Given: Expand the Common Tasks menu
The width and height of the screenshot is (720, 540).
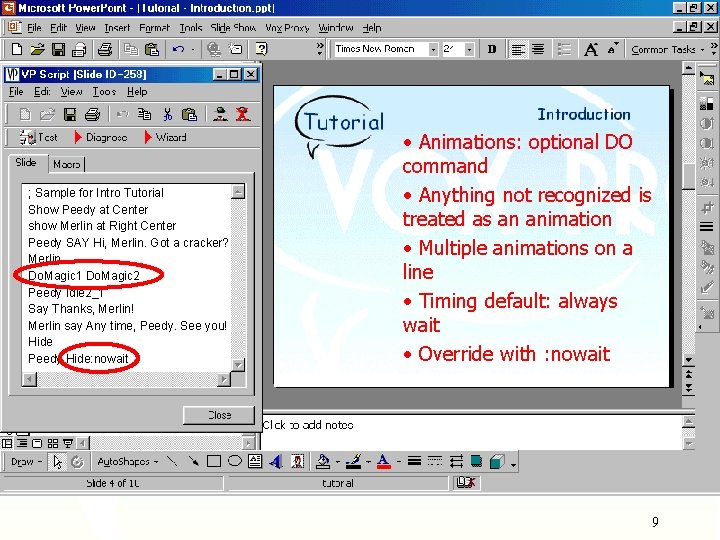Looking at the screenshot, I should point(668,50).
